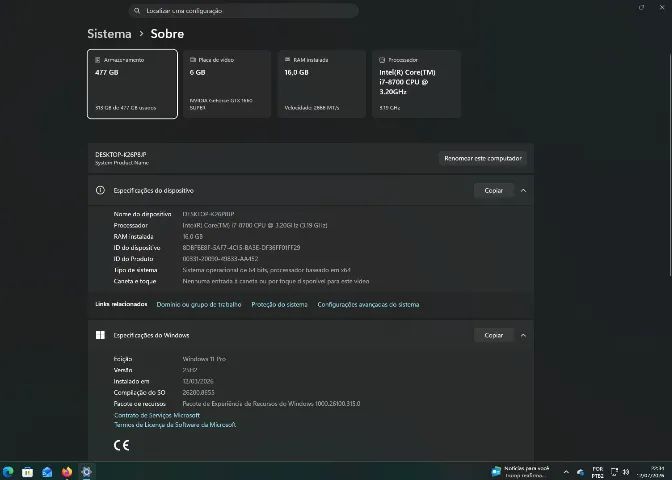This screenshot has height=480, width=672.
Task: Open Proteção do sistema link
Action: pos(279,304)
